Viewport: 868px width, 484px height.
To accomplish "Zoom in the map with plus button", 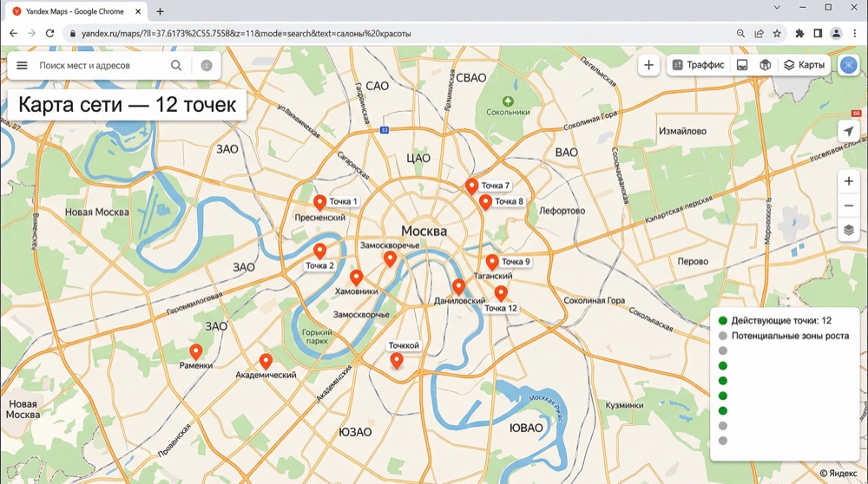I will pos(848,182).
